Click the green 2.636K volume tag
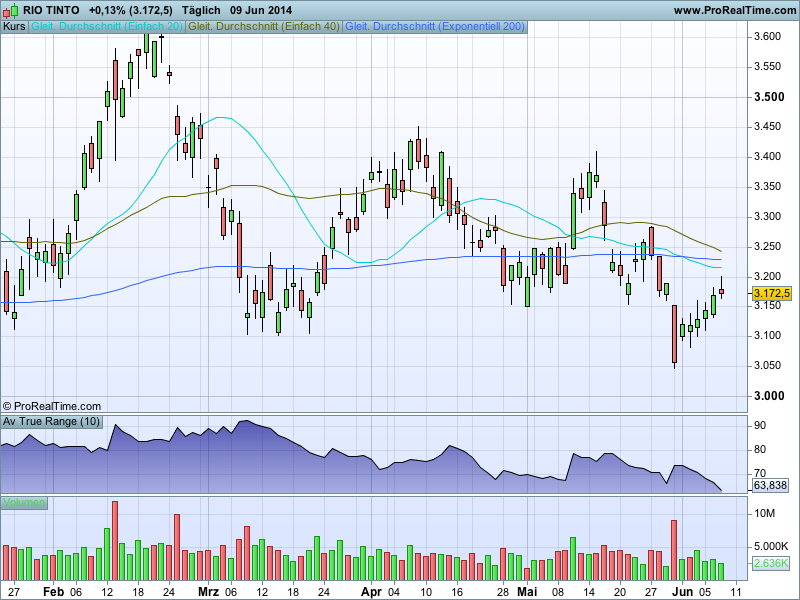Image resolution: width=800 pixels, height=600 pixels. 771,563
